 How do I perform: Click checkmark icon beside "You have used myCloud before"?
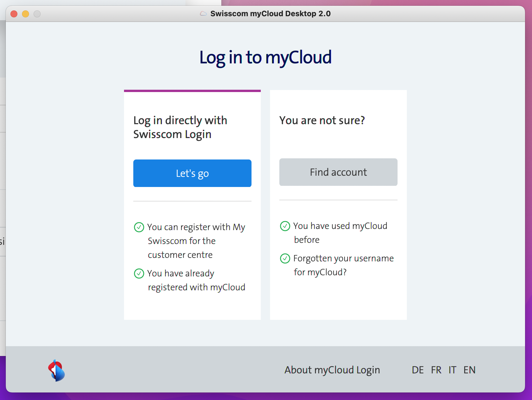285,226
